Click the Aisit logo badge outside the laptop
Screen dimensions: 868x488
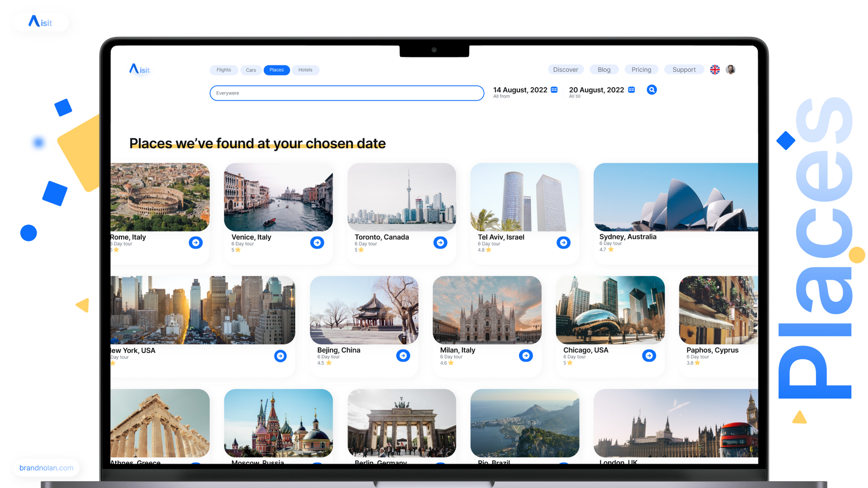tap(41, 21)
